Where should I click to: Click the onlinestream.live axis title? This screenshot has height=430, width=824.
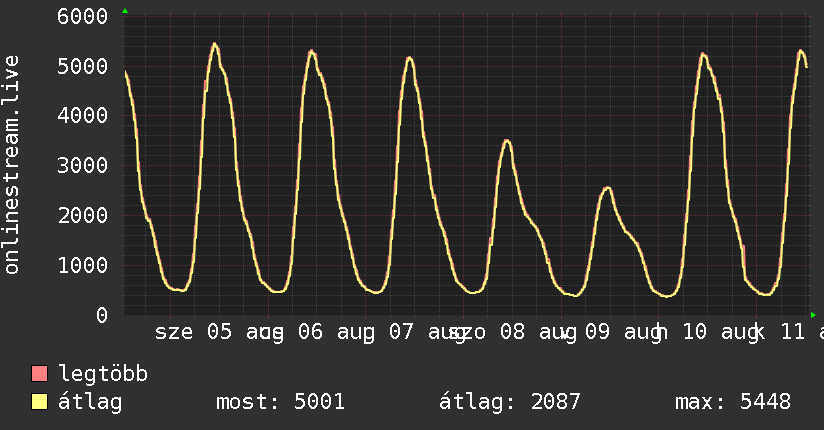pos(11,165)
